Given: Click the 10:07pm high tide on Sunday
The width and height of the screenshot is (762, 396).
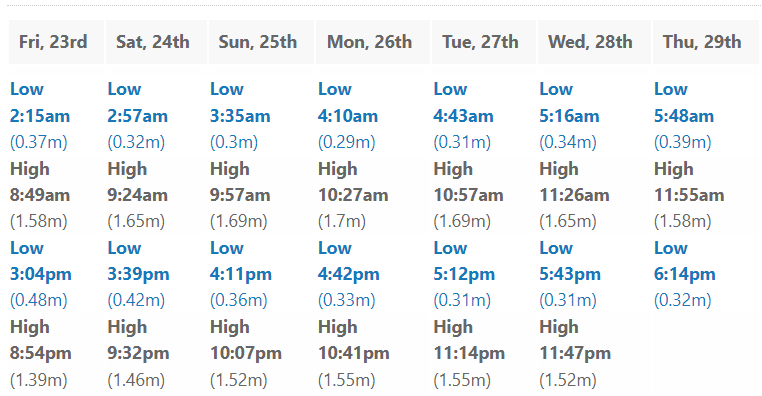Looking at the screenshot, I should click(246, 353).
